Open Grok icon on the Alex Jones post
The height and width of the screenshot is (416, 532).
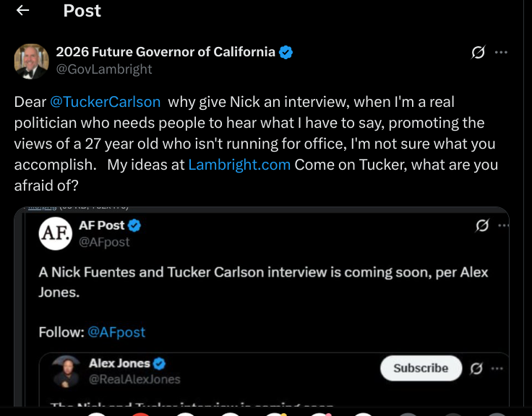(x=476, y=369)
